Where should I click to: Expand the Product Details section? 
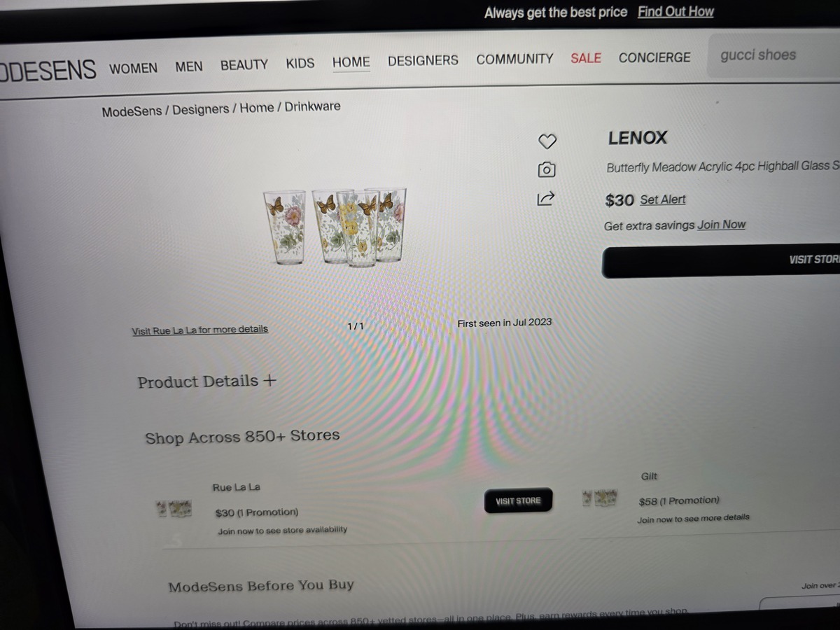tap(207, 381)
